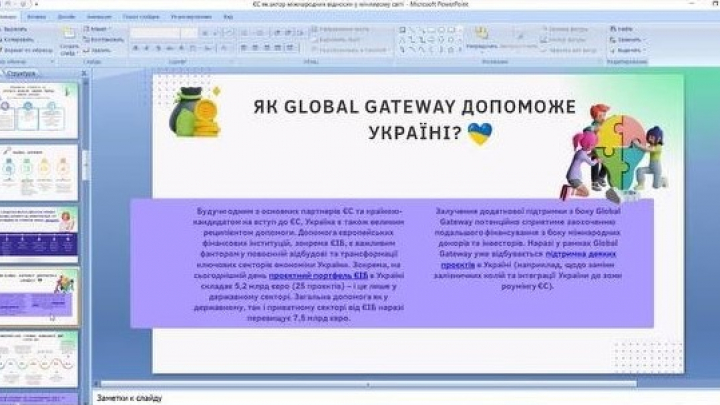This screenshot has width=720, height=405.
Task: Align paragraph text to the left
Action: 244,48
